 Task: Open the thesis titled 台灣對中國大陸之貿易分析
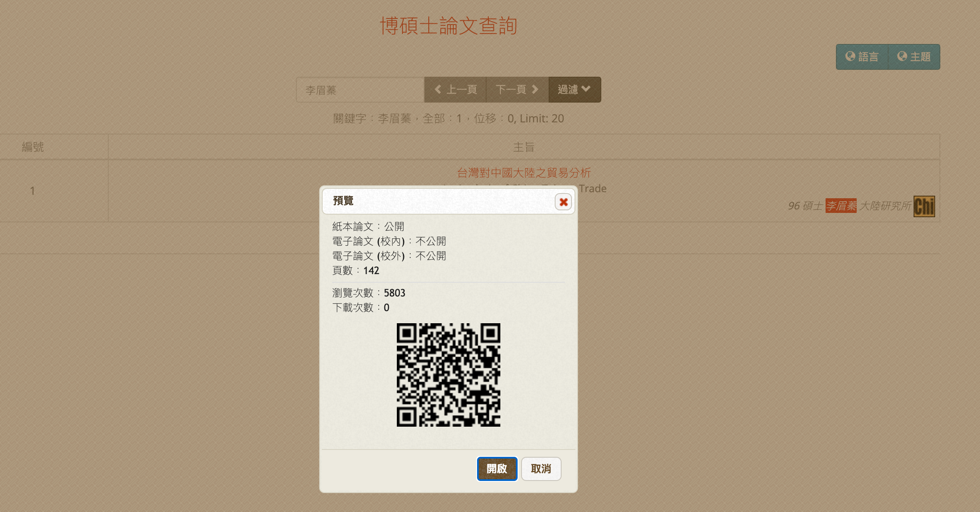(524, 173)
